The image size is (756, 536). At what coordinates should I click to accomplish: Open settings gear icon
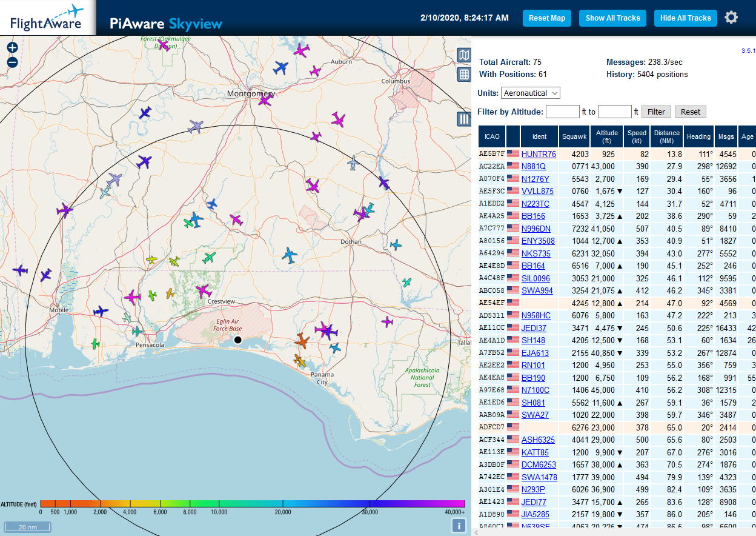[731, 18]
